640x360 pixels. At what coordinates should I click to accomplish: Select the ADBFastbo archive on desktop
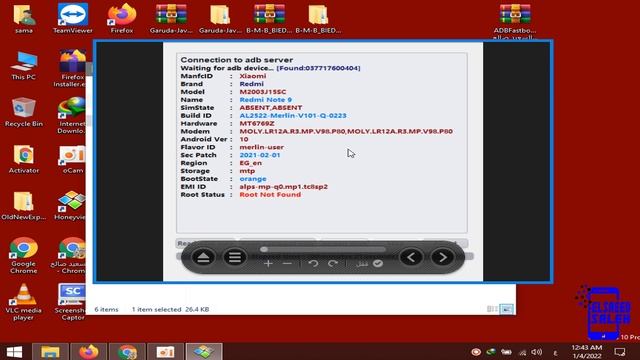[515, 20]
